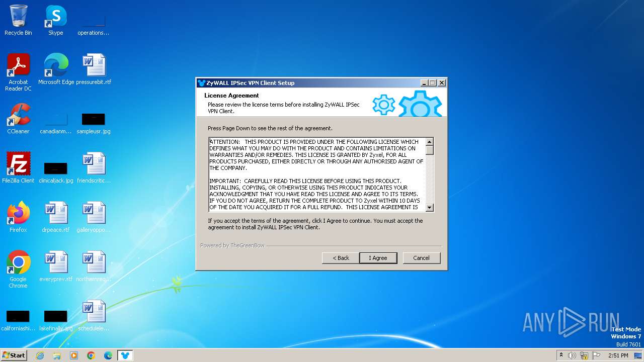Viewport: 644px width, 362px height.
Task: Click license scrollbar up arrow
Action: (x=430, y=142)
